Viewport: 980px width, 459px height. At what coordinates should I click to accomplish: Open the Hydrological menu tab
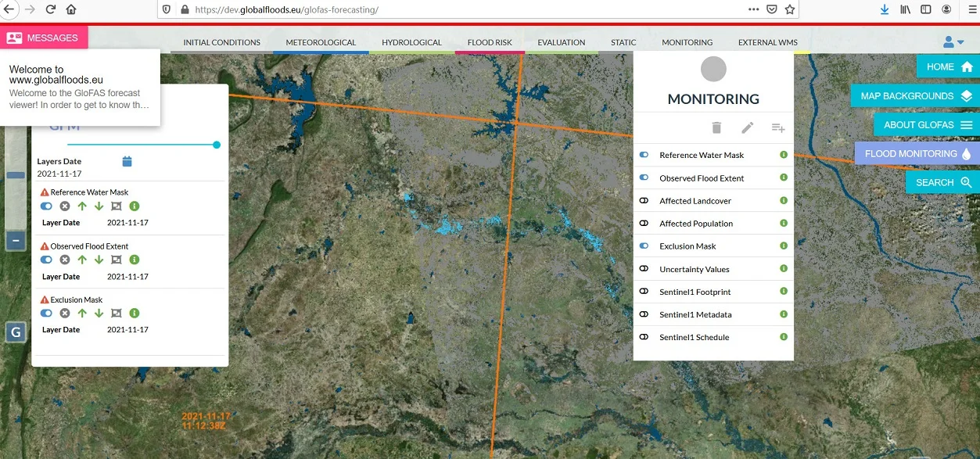411,42
